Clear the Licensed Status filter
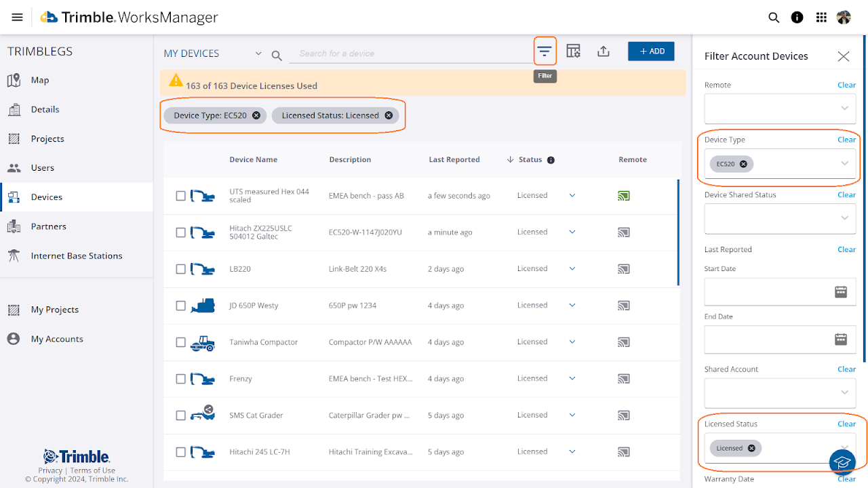Screen dimensions: 868x488 coord(846,424)
